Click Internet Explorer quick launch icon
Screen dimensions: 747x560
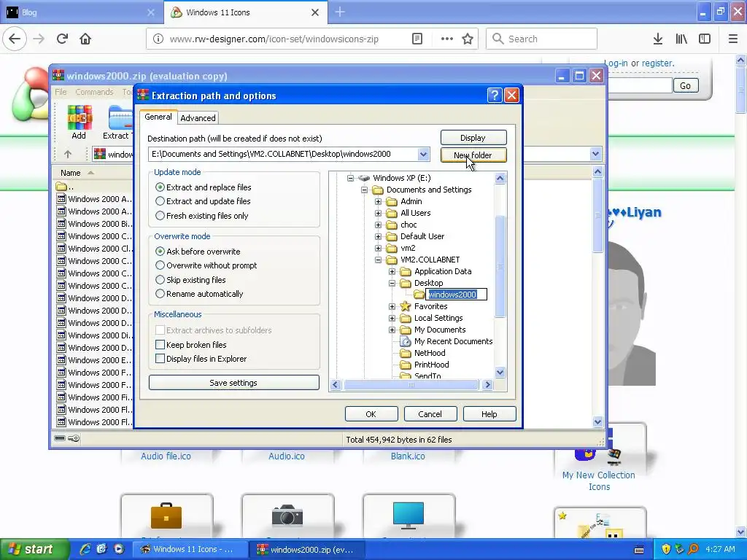click(x=85, y=549)
